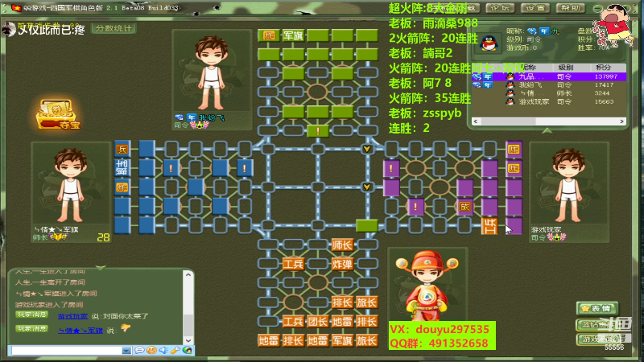
Task: Expand the chat input history dropdown
Action: tap(126, 351)
